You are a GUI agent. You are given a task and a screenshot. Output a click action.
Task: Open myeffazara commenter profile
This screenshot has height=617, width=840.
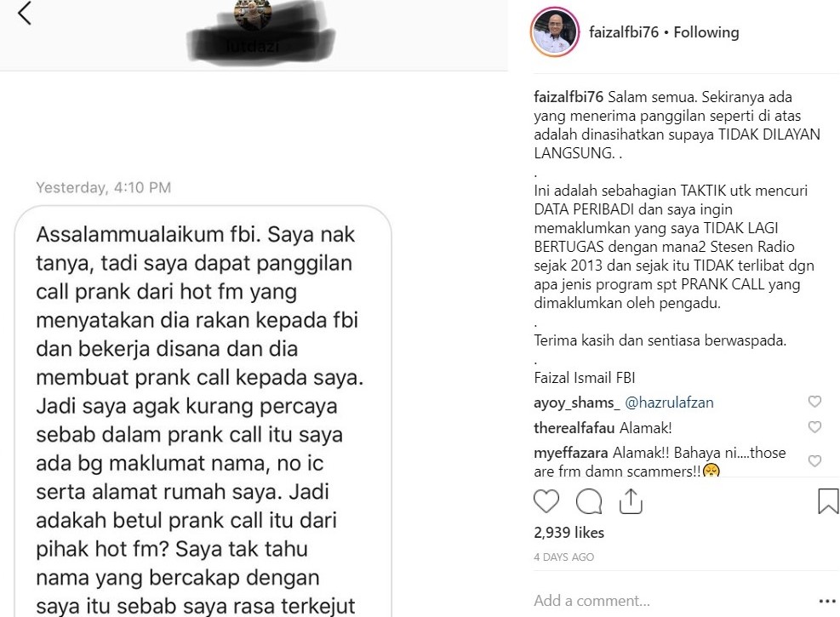click(x=570, y=453)
